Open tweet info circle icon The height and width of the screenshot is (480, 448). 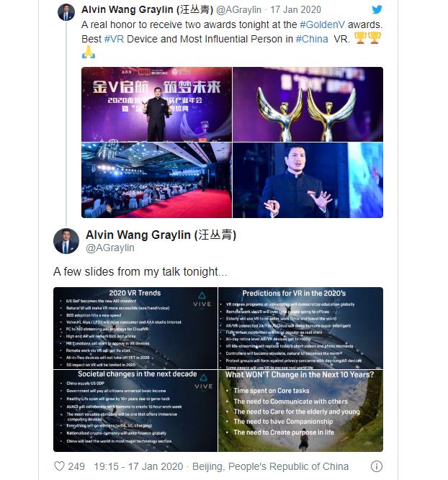376,466
